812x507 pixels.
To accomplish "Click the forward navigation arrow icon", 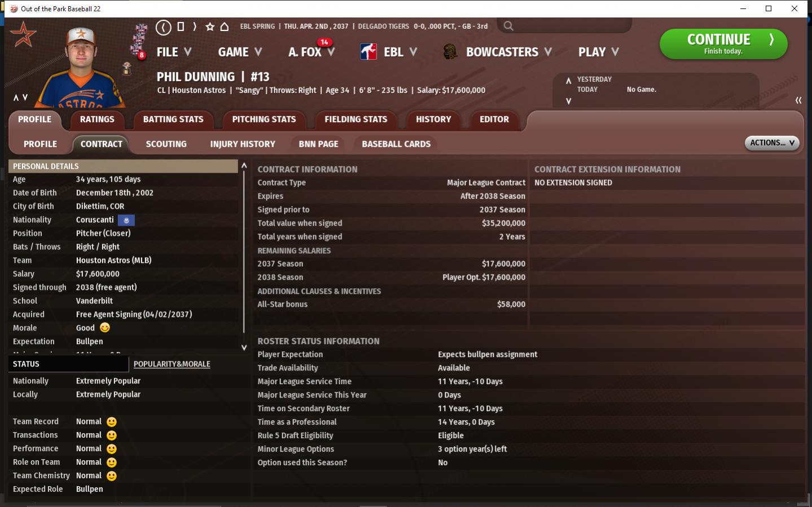I will point(195,27).
